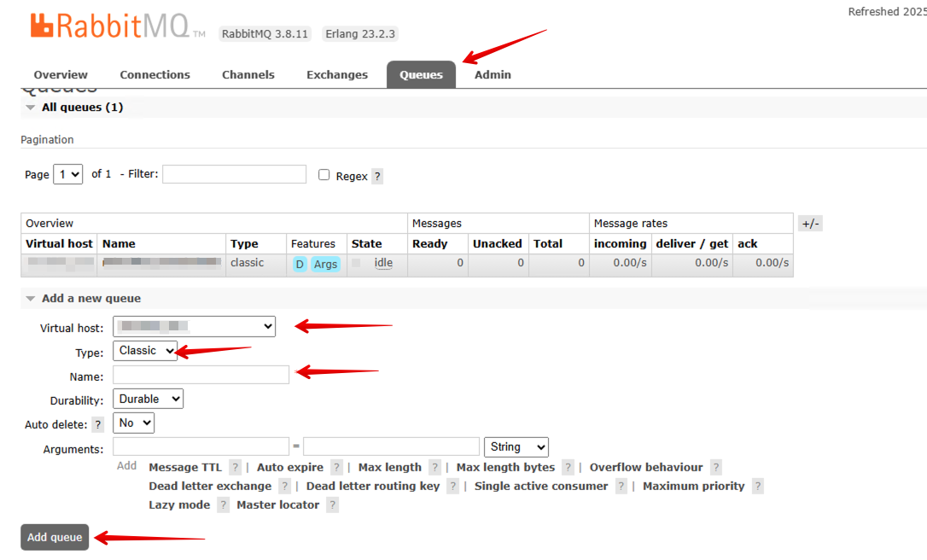Collapse the All queues section
This screenshot has height=560, width=927.
[x=31, y=108]
